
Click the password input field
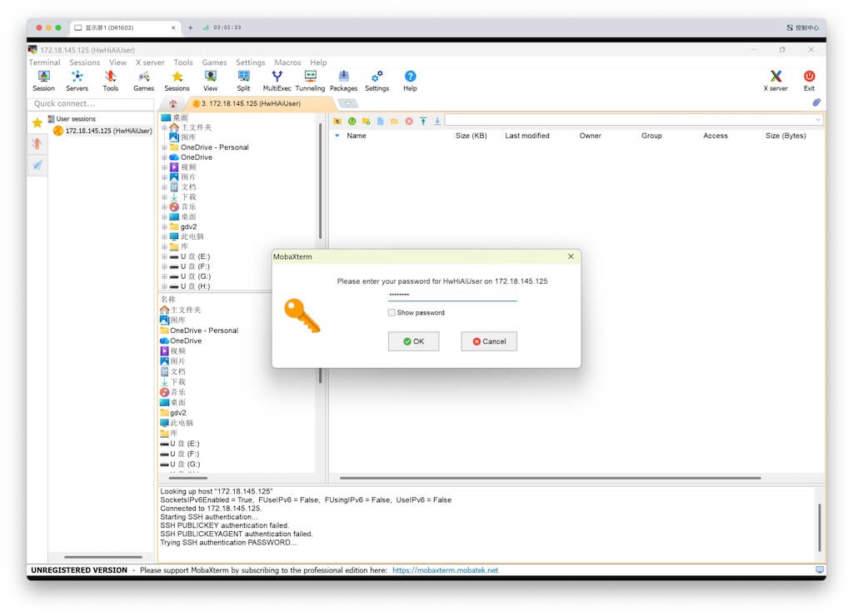[x=451, y=295]
